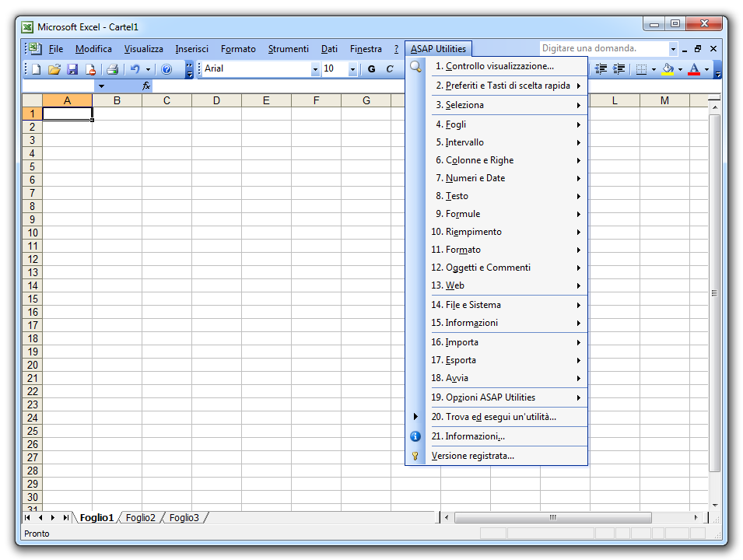
Task: Apply the yellow fill color bucket
Action: (x=668, y=70)
